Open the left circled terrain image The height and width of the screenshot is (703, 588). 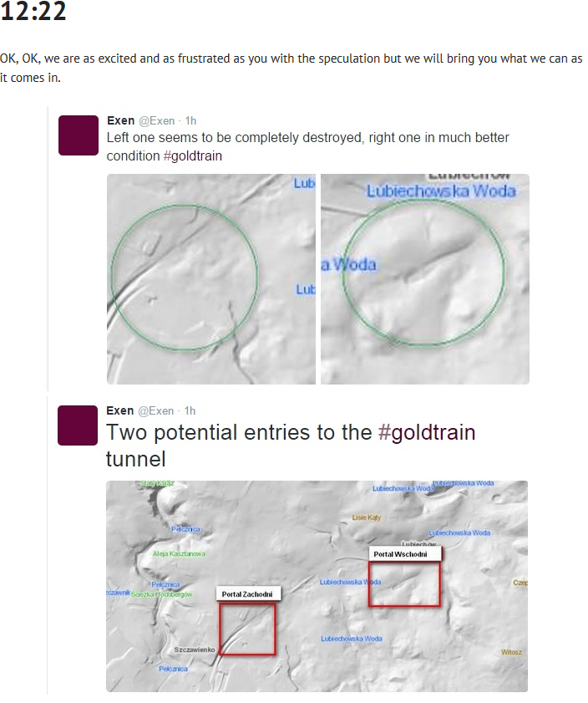[211, 279]
